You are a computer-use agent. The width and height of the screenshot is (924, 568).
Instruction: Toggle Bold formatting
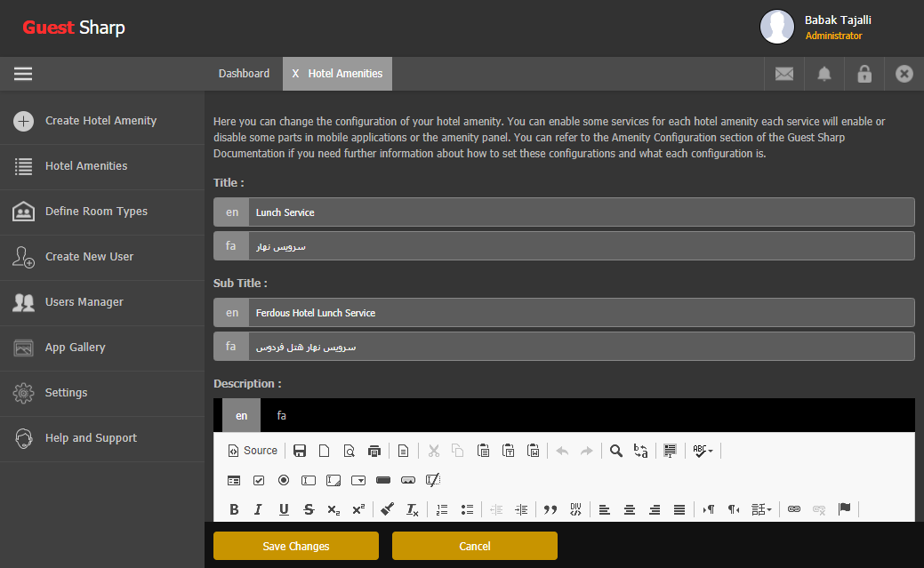[234, 509]
